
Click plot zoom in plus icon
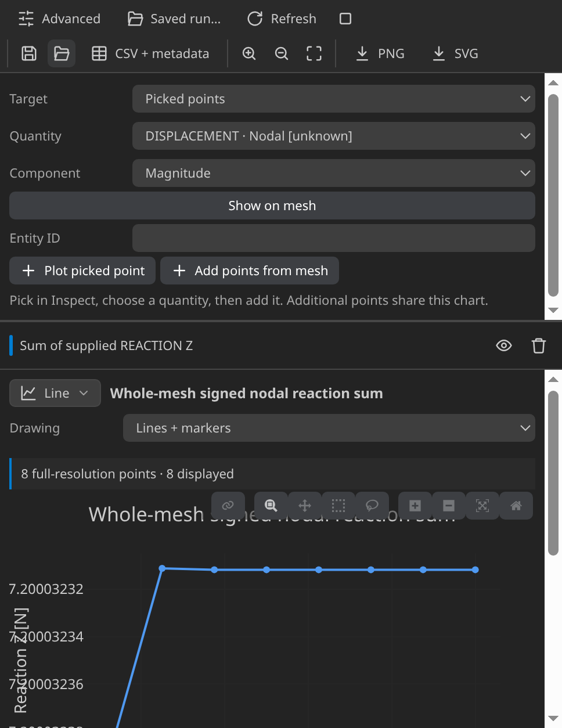click(415, 505)
